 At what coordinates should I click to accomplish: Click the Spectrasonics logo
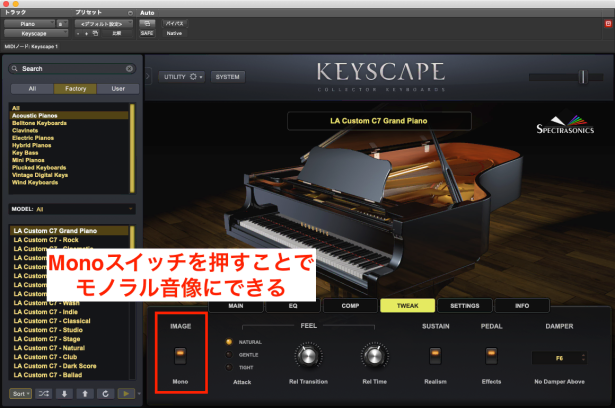[565, 125]
